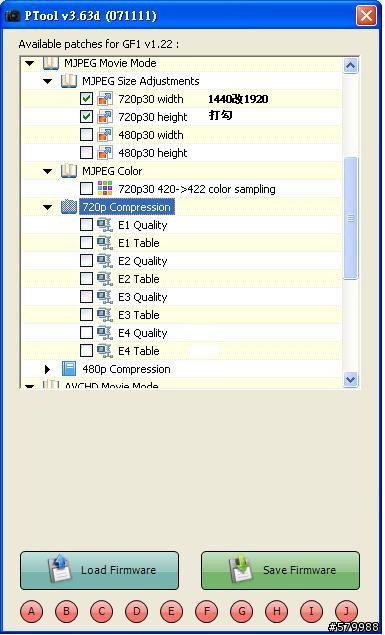Uncheck the 720p30 height checkbox
The width and height of the screenshot is (385, 635).
coord(86,117)
